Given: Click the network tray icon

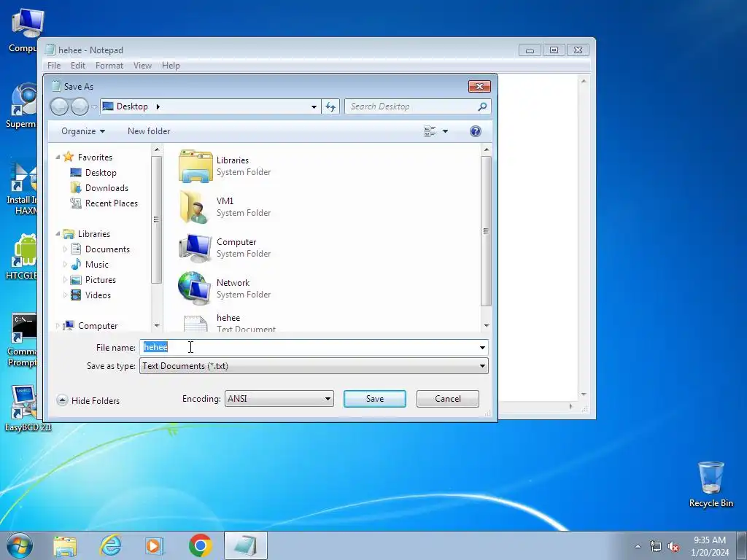Looking at the screenshot, I should coord(656,547).
